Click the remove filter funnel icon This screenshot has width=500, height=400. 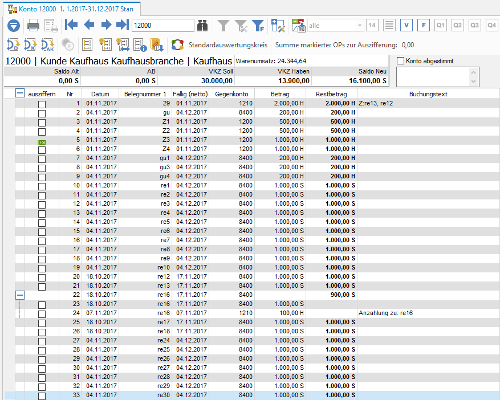(241, 25)
